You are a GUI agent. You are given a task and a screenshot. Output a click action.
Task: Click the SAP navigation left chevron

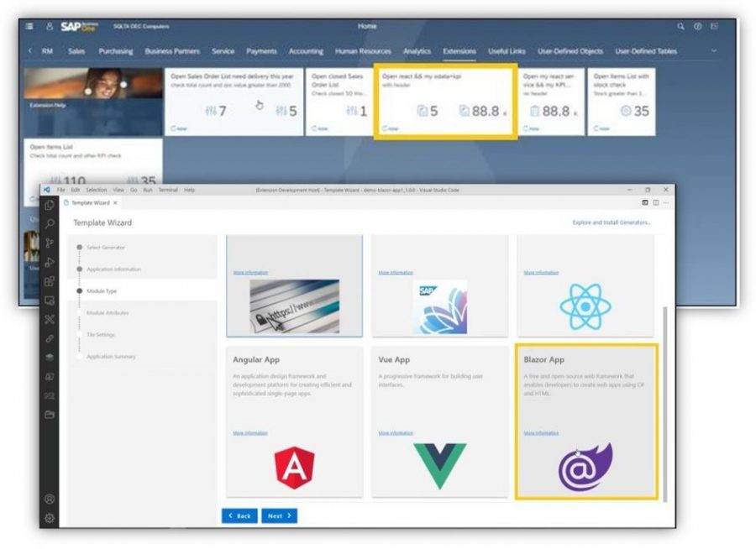click(30, 50)
